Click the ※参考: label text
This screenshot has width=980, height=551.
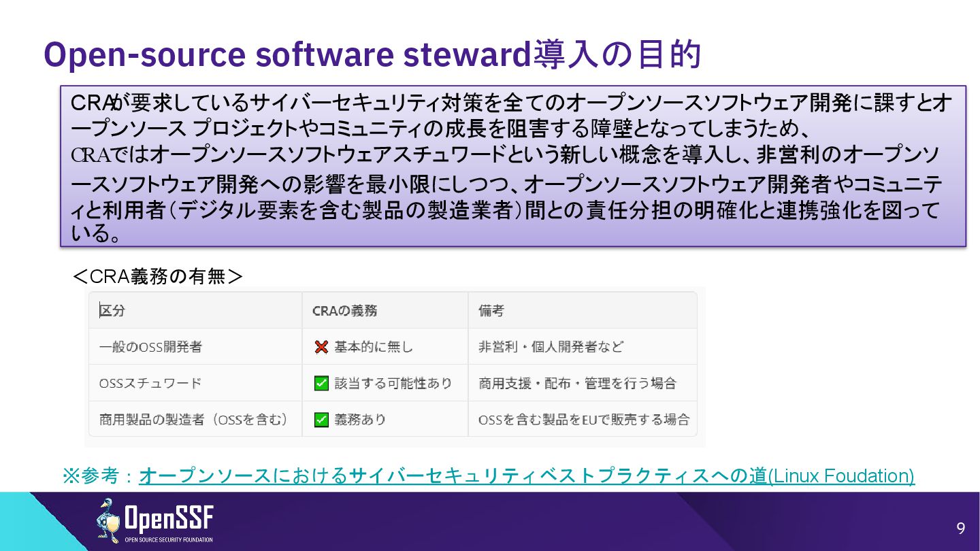pyautogui.click(x=99, y=475)
